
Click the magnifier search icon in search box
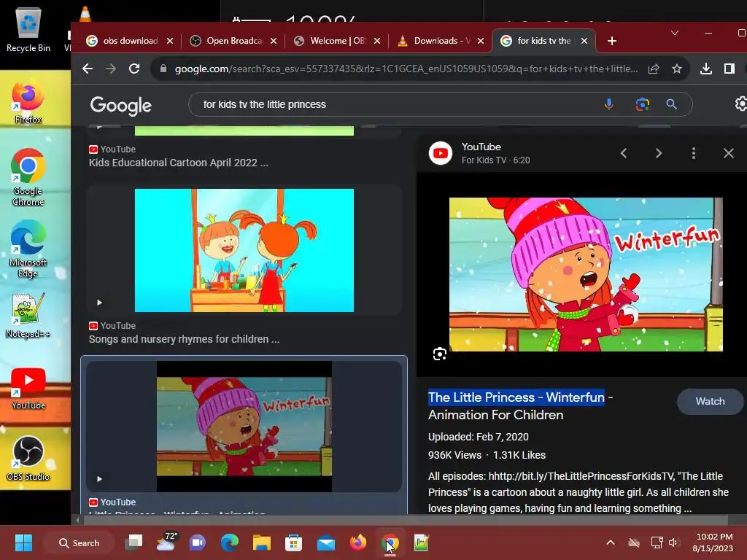671,104
